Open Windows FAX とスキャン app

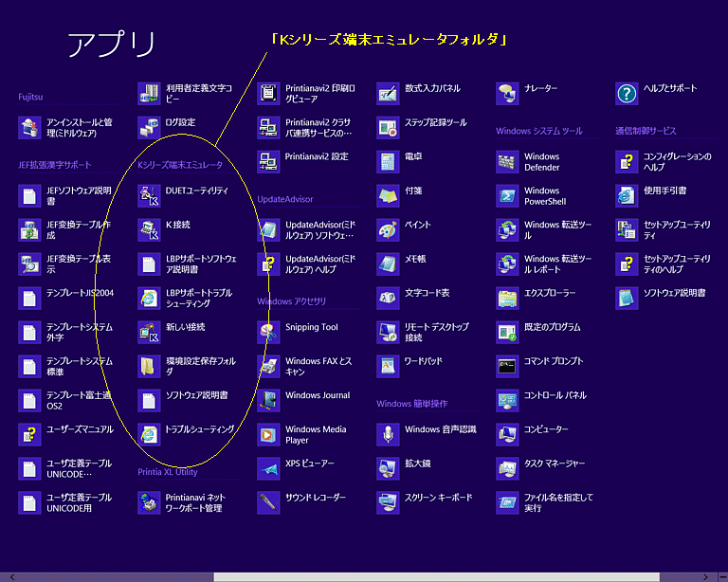pos(268,366)
